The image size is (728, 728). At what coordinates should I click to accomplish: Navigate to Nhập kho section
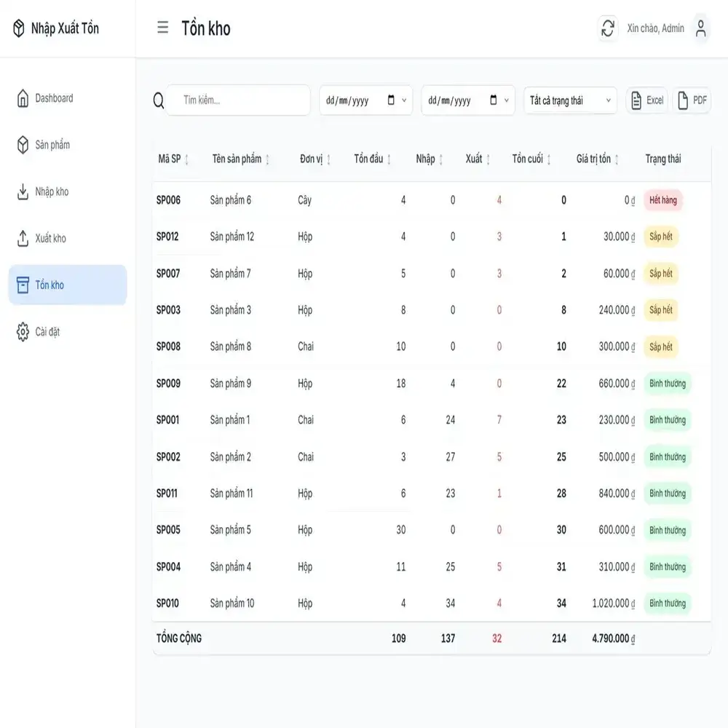[52, 191]
